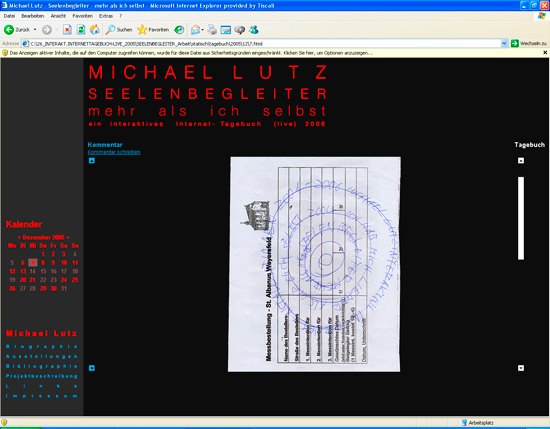Viewport: 550px width, 429px height.
Task: Open the Projektbeschreibung link
Action: 42,376
